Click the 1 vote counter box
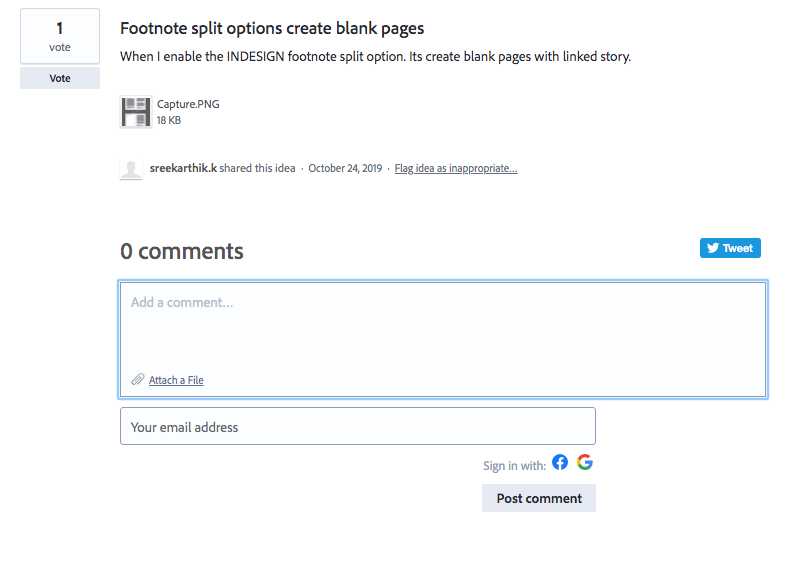This screenshot has height=575, width=794. coord(60,36)
